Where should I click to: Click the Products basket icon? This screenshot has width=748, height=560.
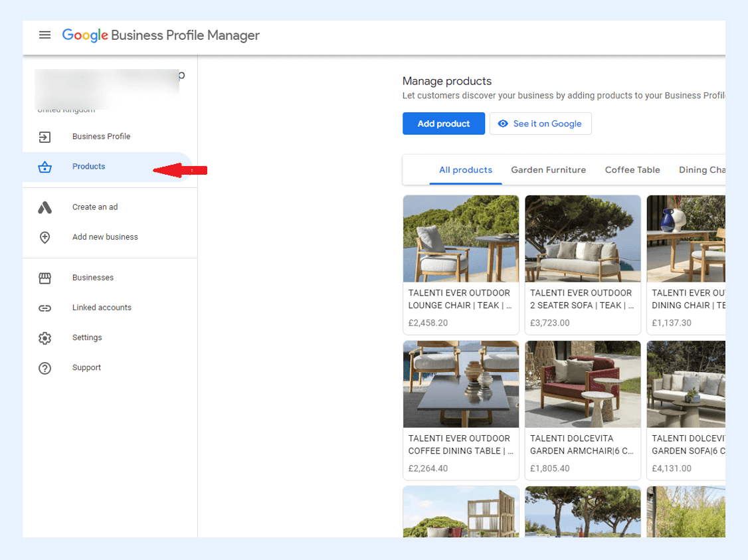pyautogui.click(x=45, y=167)
